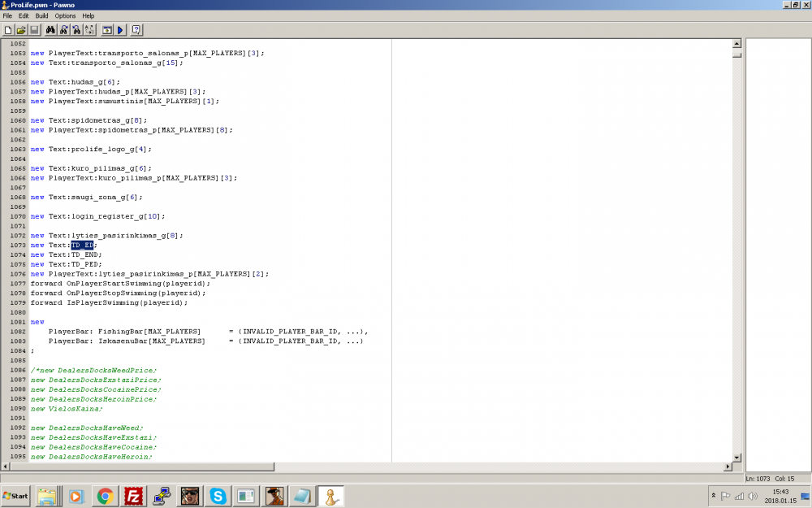Viewport: 812px width, 508px height.
Task: Open the GTA San Andreas taskbar icon
Action: click(x=274, y=496)
